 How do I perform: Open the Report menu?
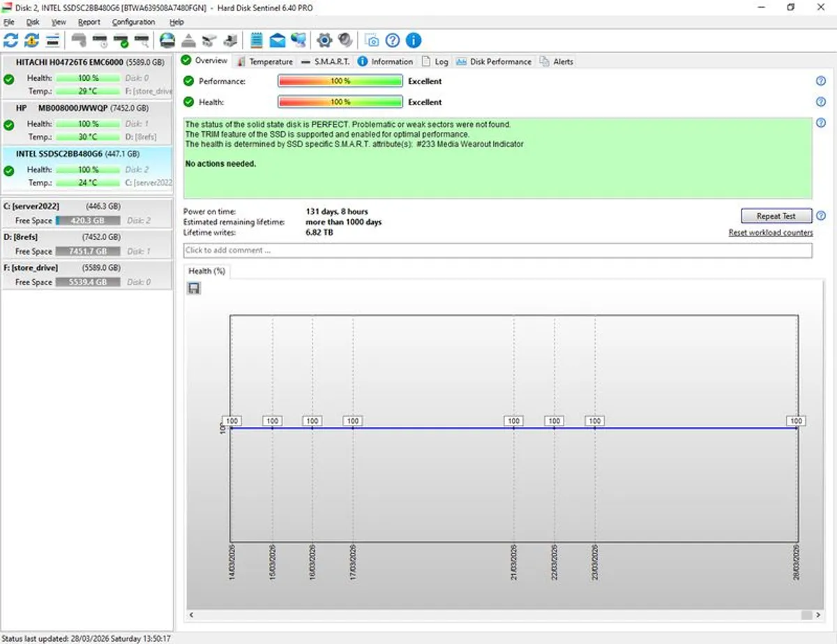click(x=89, y=22)
